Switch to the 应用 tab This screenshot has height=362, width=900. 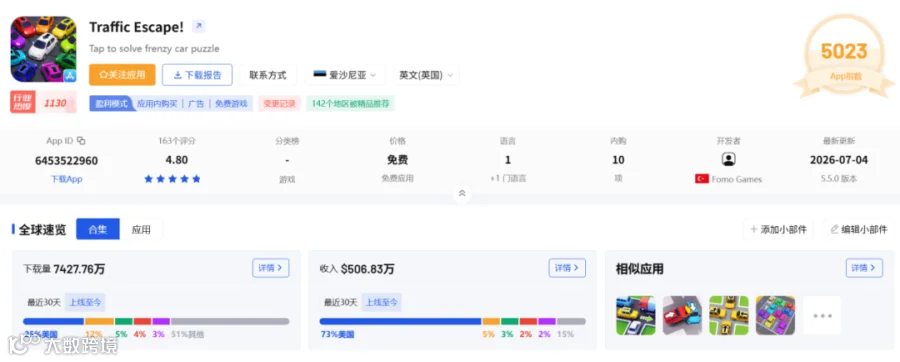tap(141, 229)
